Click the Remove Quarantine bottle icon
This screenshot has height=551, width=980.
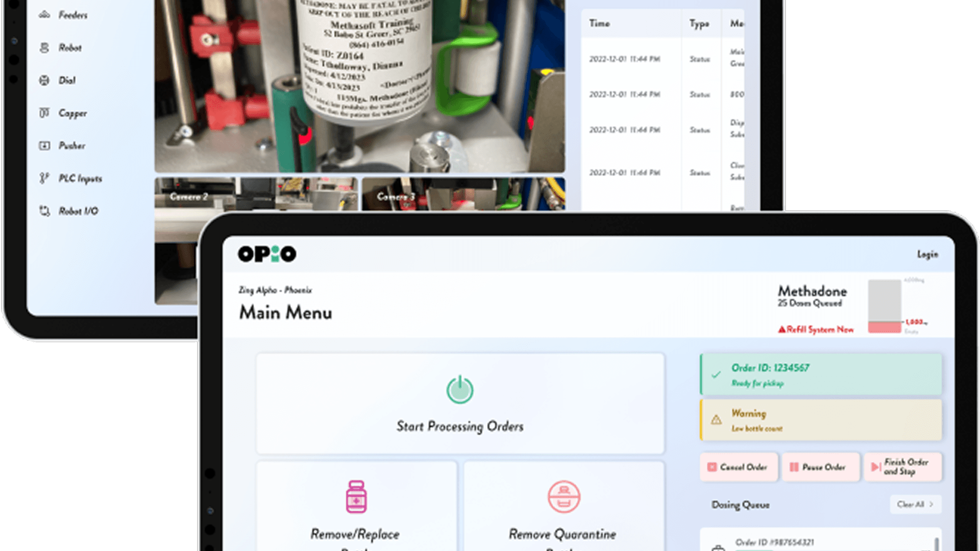[x=563, y=496]
